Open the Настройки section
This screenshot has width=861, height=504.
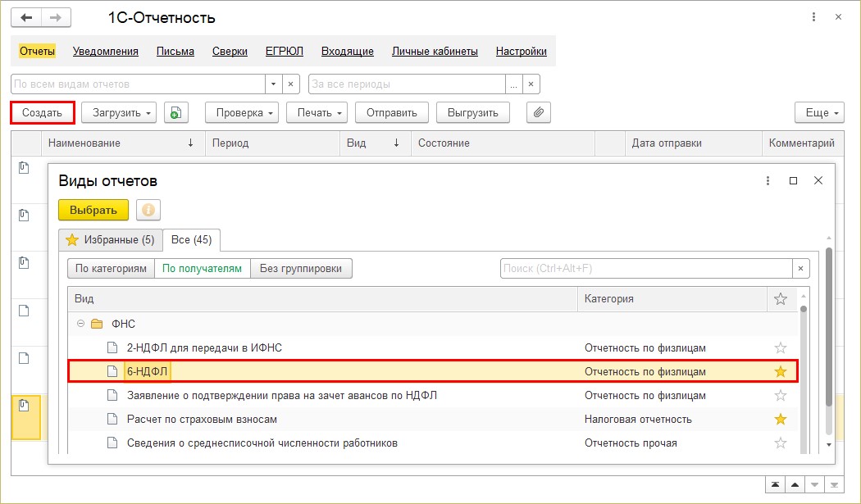(x=521, y=51)
